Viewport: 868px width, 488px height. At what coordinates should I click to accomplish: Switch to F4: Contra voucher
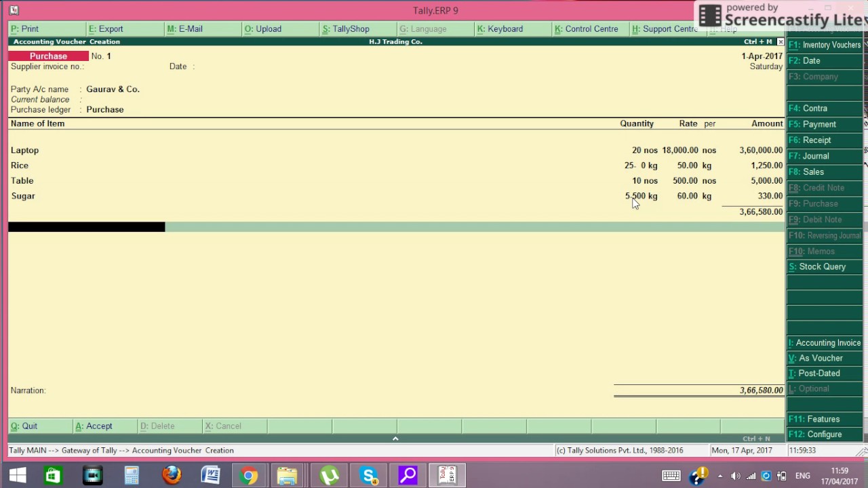click(x=825, y=108)
